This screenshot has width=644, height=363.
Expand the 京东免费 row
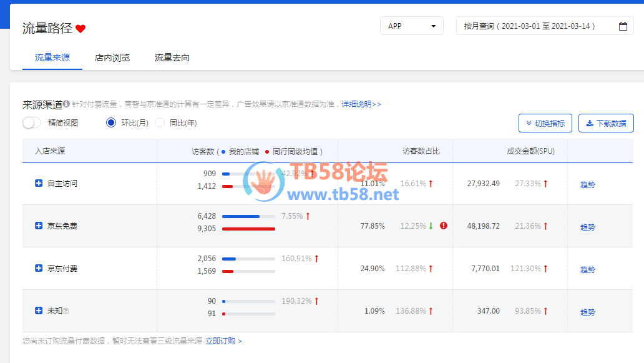coord(39,226)
